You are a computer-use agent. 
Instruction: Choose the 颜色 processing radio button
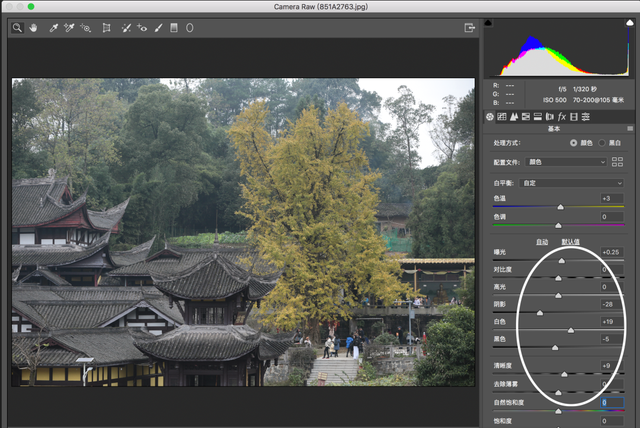point(573,143)
